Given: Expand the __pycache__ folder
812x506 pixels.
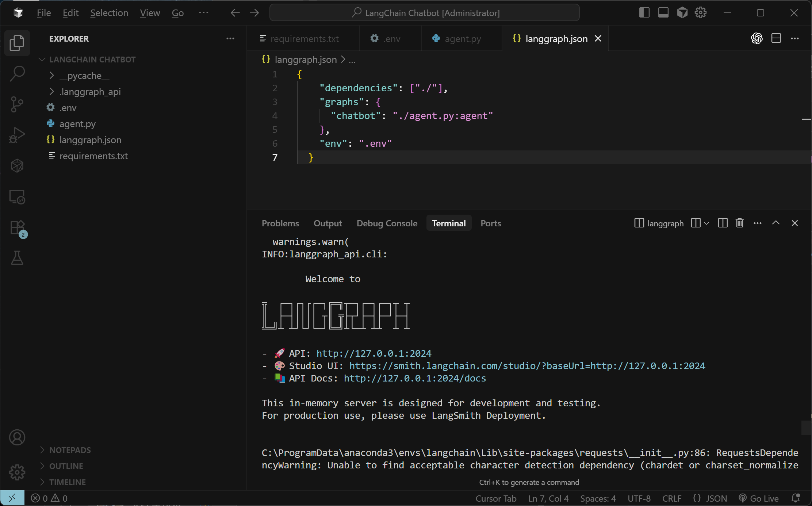Looking at the screenshot, I should click(84, 76).
